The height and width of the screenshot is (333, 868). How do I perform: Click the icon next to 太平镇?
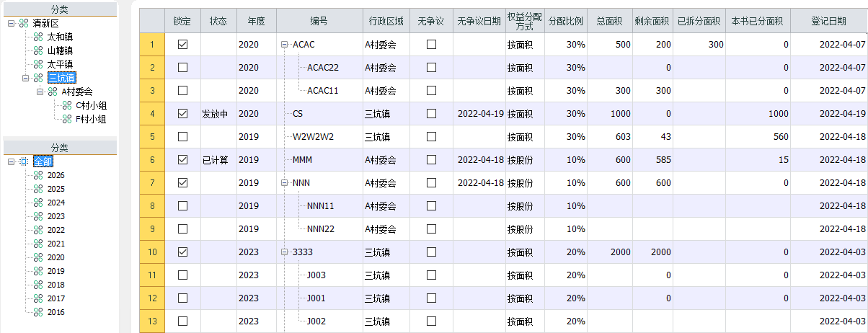coord(38,64)
